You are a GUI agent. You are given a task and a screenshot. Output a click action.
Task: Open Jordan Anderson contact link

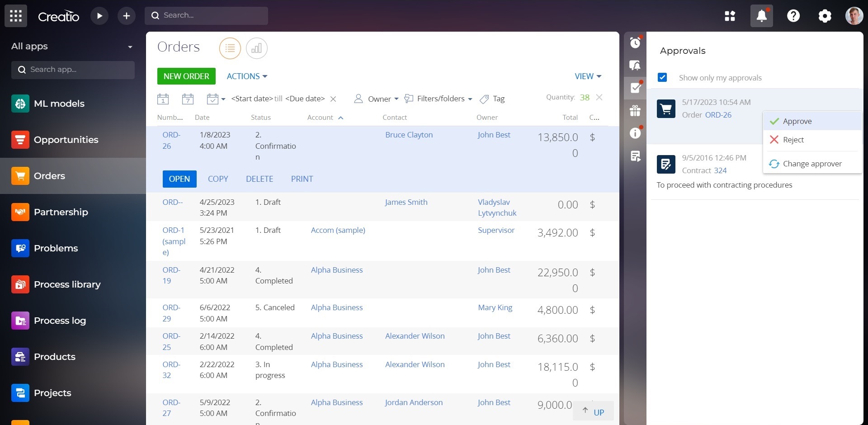click(x=414, y=402)
